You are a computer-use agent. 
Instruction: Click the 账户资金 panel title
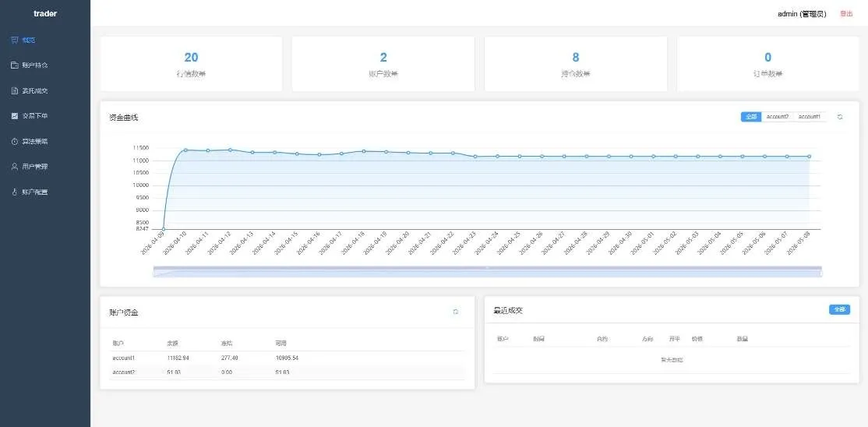(x=123, y=312)
